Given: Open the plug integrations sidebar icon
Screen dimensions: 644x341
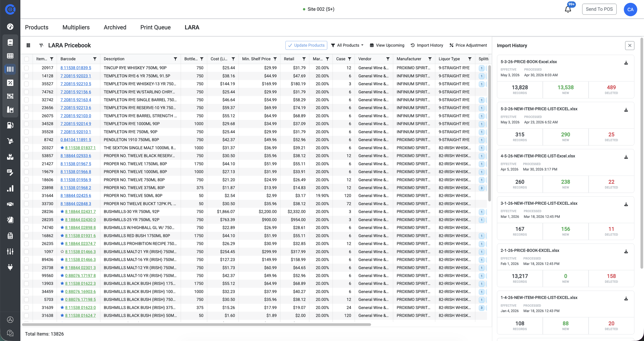Looking at the screenshot, I should [10, 267].
